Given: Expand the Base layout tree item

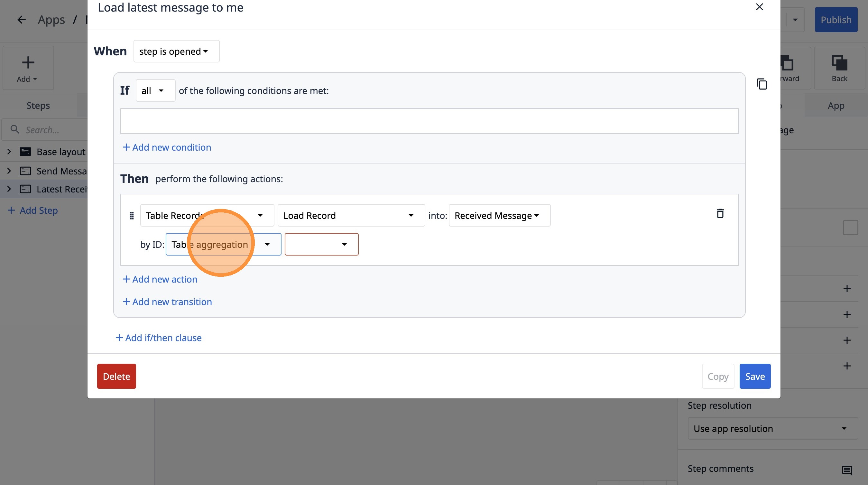Looking at the screenshot, I should tap(9, 152).
